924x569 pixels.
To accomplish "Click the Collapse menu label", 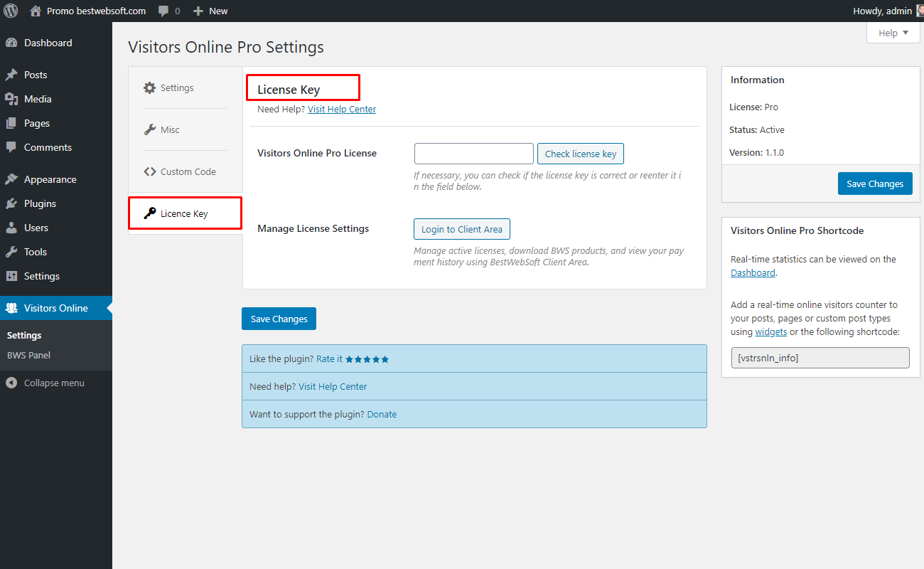I will [x=54, y=383].
